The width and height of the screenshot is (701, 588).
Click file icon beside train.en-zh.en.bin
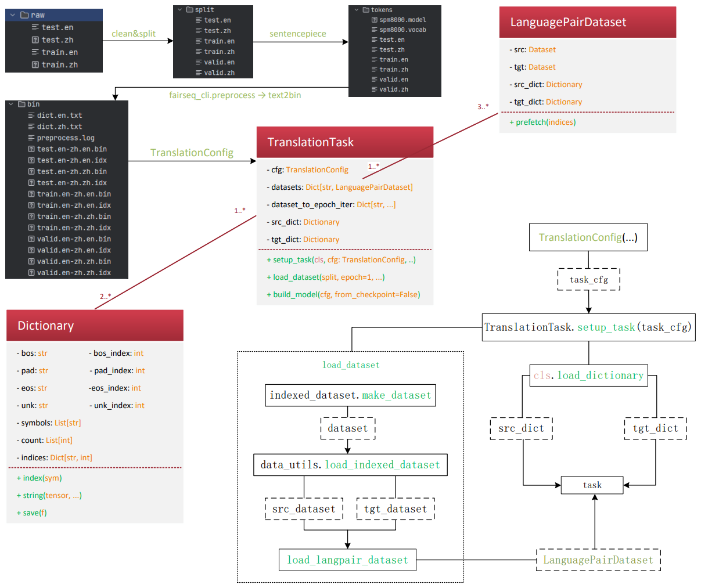click(x=31, y=194)
